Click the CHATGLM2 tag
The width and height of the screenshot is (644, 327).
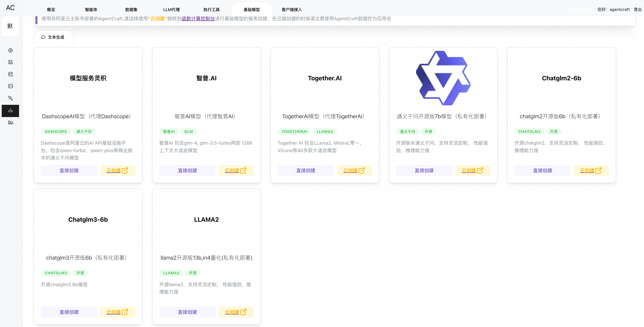pos(529,132)
